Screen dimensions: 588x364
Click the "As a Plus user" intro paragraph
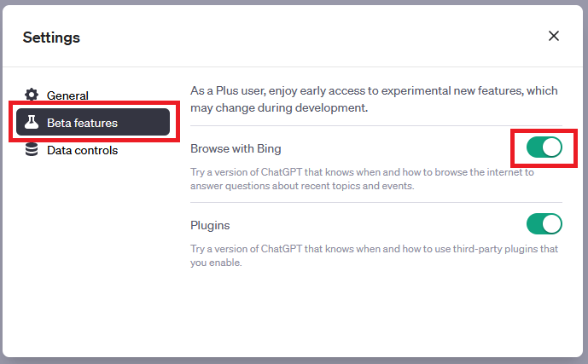(x=374, y=99)
